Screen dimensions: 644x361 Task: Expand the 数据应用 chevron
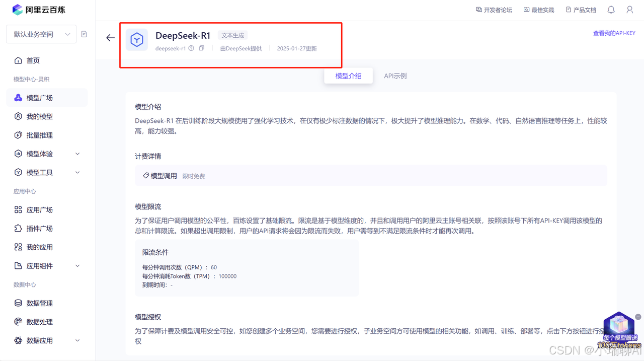pyautogui.click(x=77, y=340)
